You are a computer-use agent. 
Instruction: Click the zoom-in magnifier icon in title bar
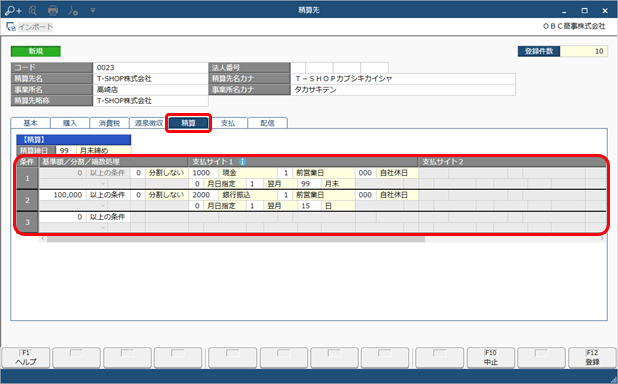pos(13,11)
